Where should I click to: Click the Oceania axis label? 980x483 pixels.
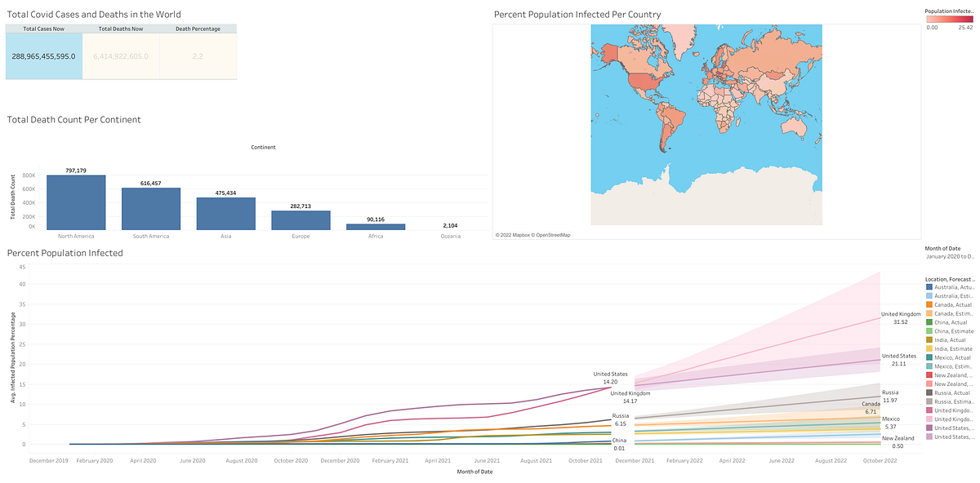point(451,237)
